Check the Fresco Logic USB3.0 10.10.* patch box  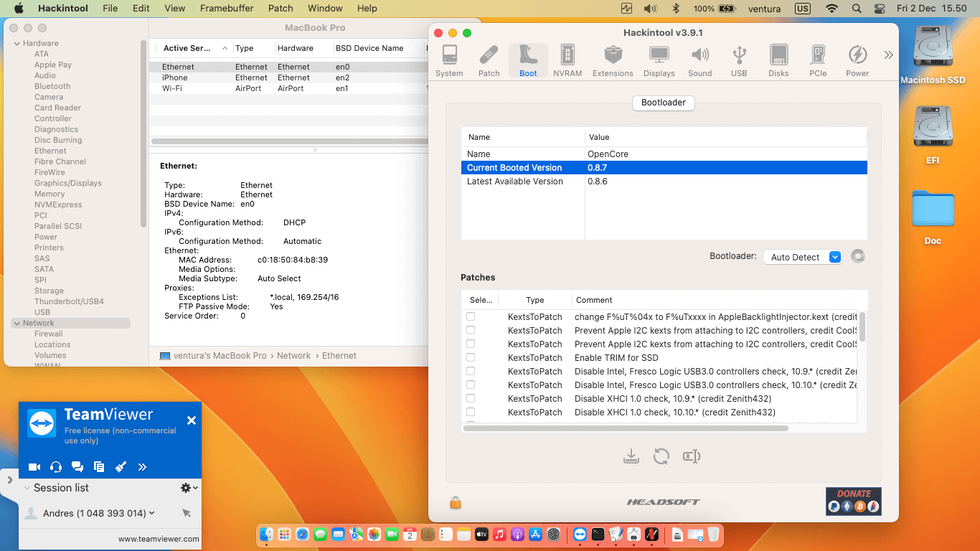471,385
